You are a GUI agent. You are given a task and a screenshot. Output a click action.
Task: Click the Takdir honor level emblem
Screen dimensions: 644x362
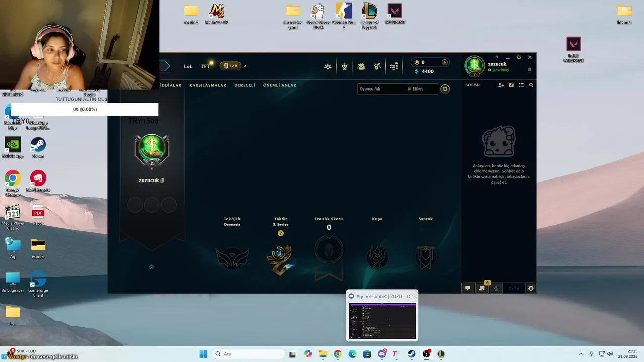click(280, 259)
